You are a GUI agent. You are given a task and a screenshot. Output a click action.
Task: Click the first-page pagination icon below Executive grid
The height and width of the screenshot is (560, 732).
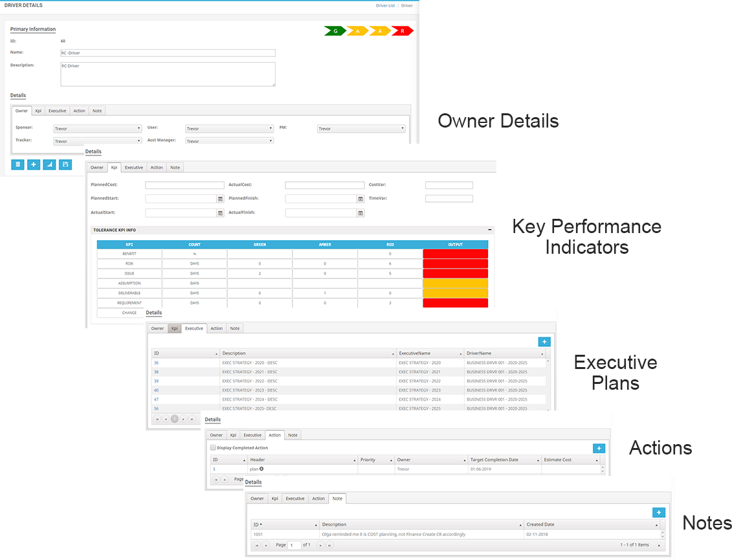pyautogui.click(x=157, y=419)
